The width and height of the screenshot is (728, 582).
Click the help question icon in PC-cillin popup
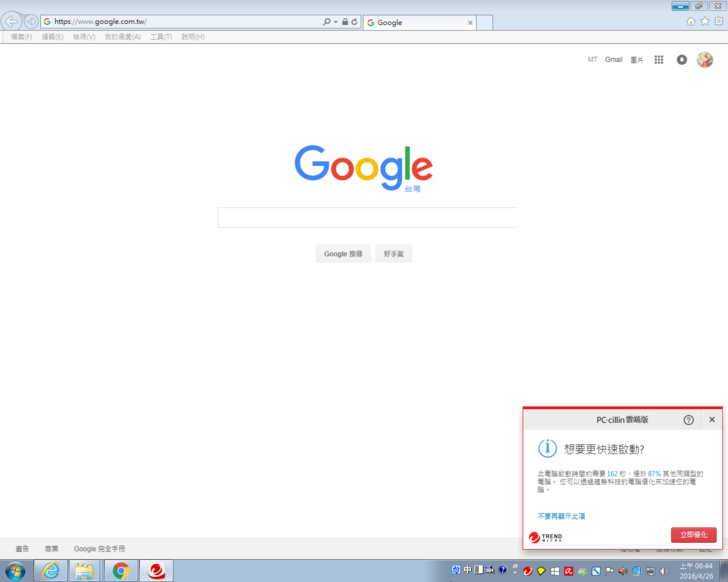pyautogui.click(x=689, y=420)
